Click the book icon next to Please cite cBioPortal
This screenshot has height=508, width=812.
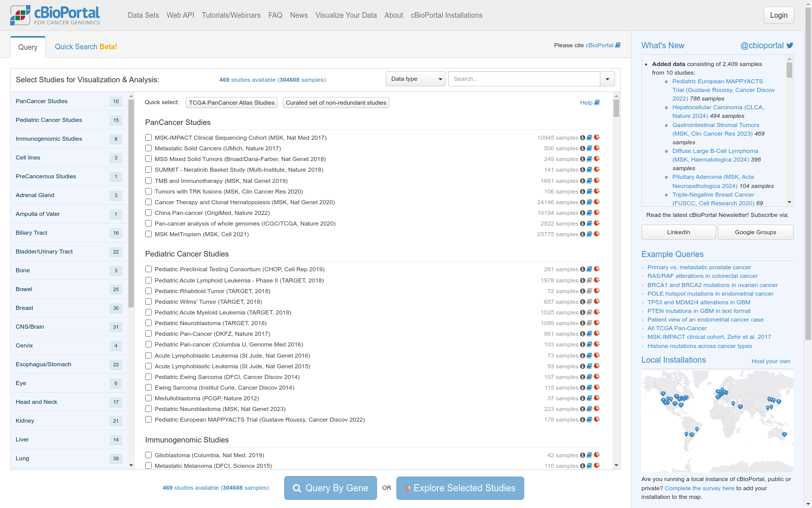click(x=618, y=45)
